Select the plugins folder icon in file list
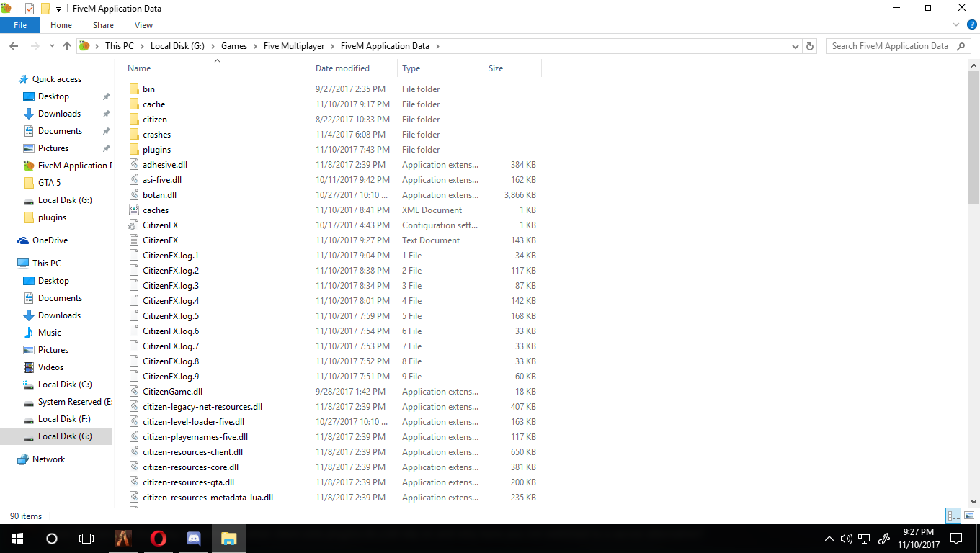Viewport: 980px width, 553px height. 134,150
